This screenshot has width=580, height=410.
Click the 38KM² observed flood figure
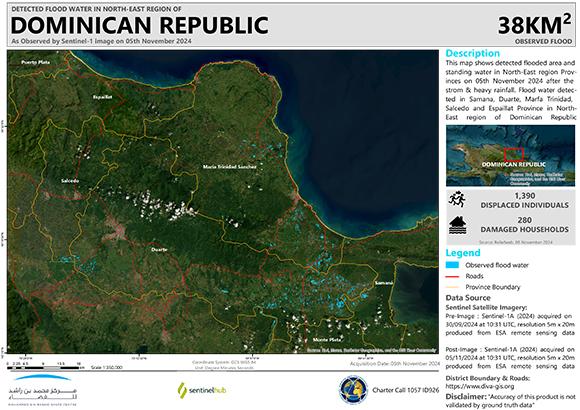(534, 25)
